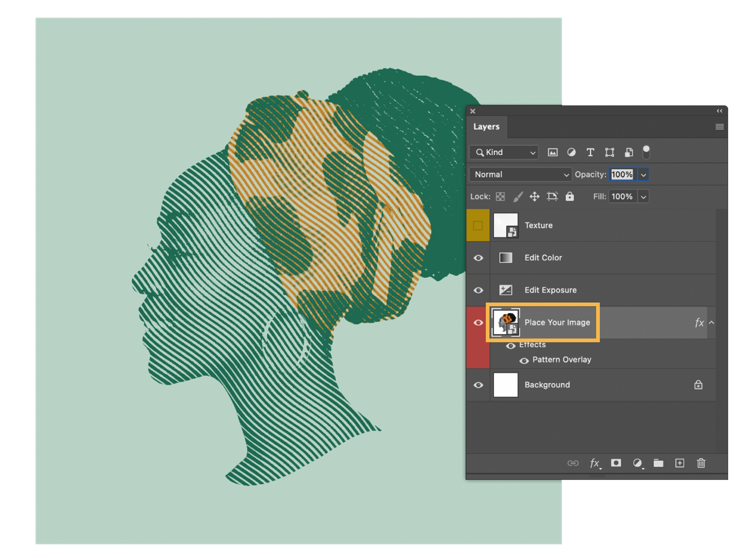Show the hidden Texture layer
The height and width of the screenshot is (558, 756).
click(x=478, y=226)
